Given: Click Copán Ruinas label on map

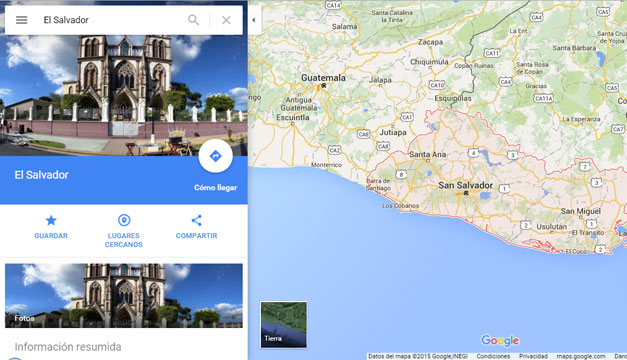Looking at the screenshot, I should tap(474, 66).
